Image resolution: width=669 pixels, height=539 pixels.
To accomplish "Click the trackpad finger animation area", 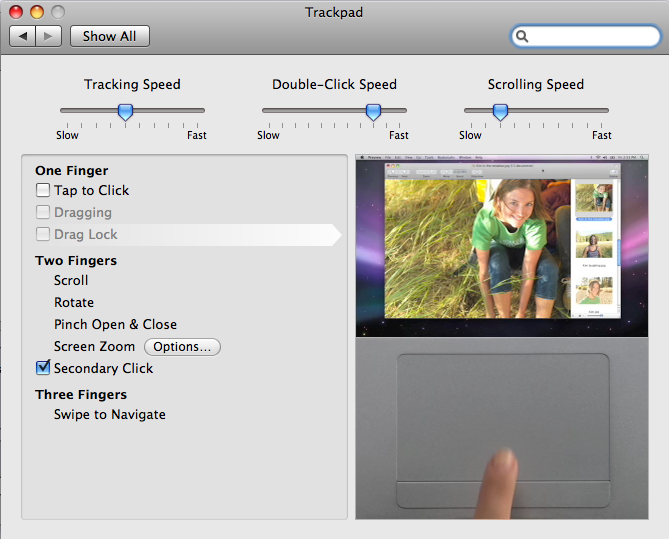I will tap(502, 428).
